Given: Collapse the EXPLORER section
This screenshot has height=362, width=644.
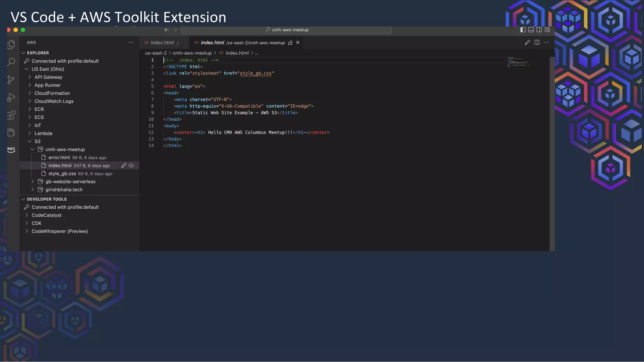Looking at the screenshot, I should (23, 53).
